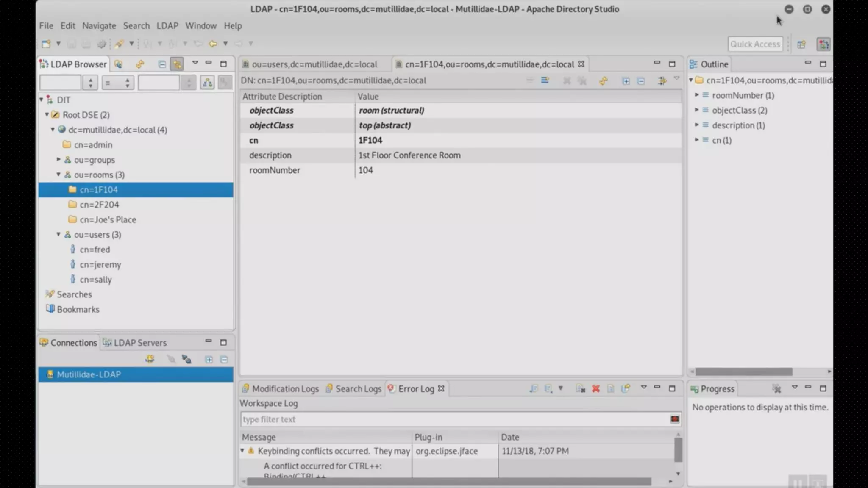Toggle Link with Editor in LDAP Browser

(x=177, y=64)
